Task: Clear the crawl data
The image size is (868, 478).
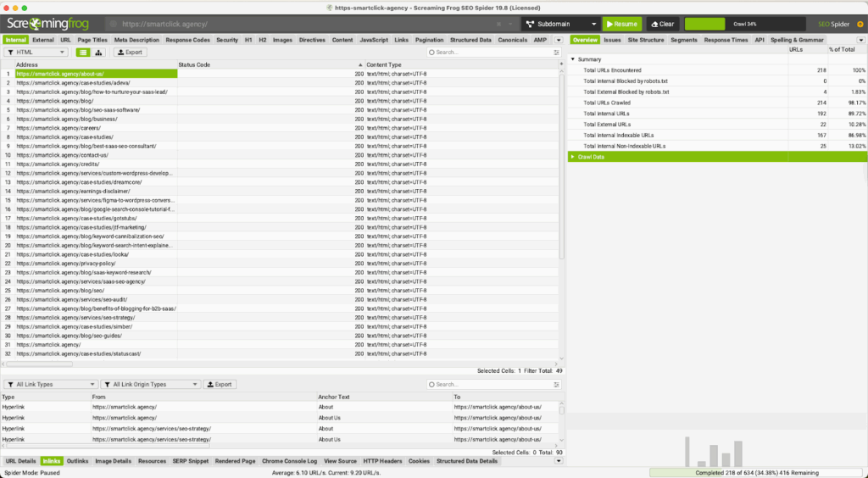Action: [663, 24]
